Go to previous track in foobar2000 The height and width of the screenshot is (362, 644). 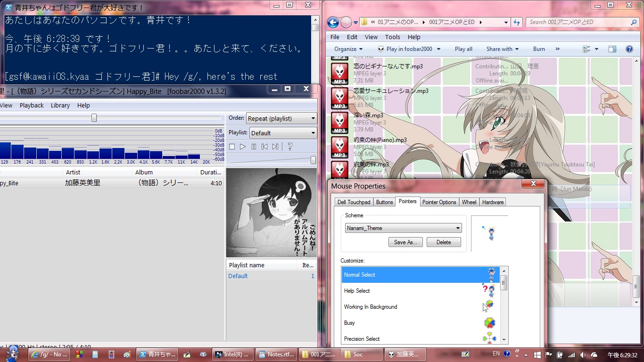click(264, 147)
